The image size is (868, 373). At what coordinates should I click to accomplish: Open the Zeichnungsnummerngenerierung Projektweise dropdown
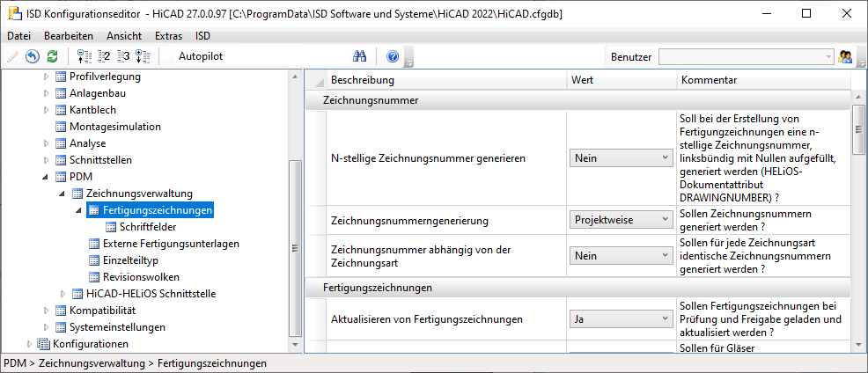621,220
